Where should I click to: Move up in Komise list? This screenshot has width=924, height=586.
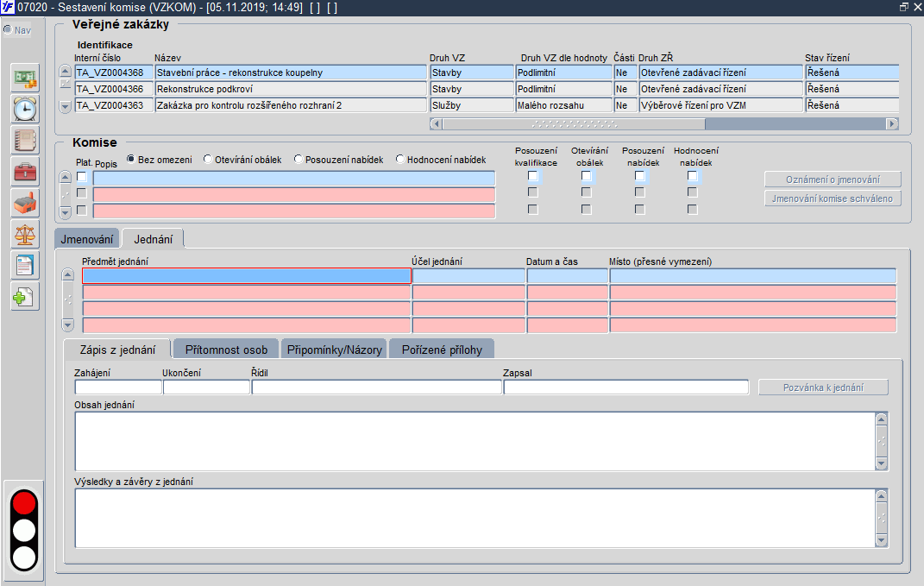pos(66,177)
